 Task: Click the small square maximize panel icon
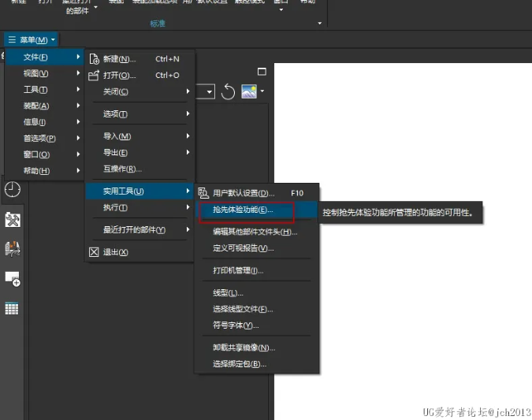262,72
